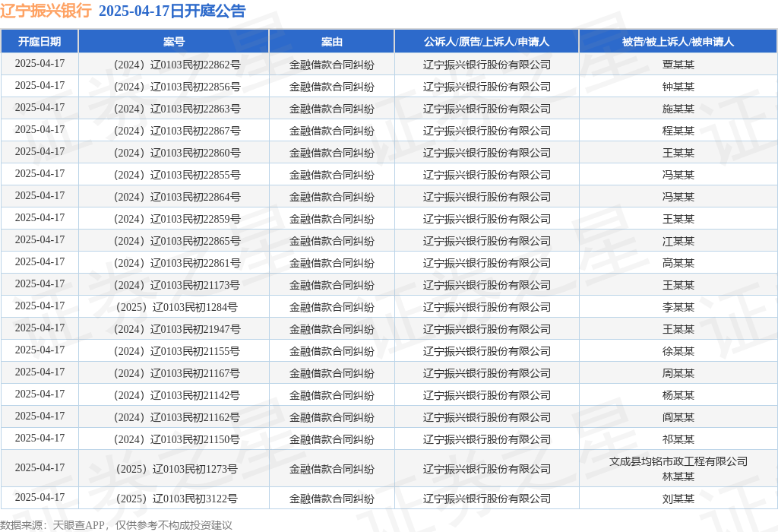Viewport: 778px width, 532px height.
Task: Click case number (2024)辽0103民初22867号
Action: (177, 131)
